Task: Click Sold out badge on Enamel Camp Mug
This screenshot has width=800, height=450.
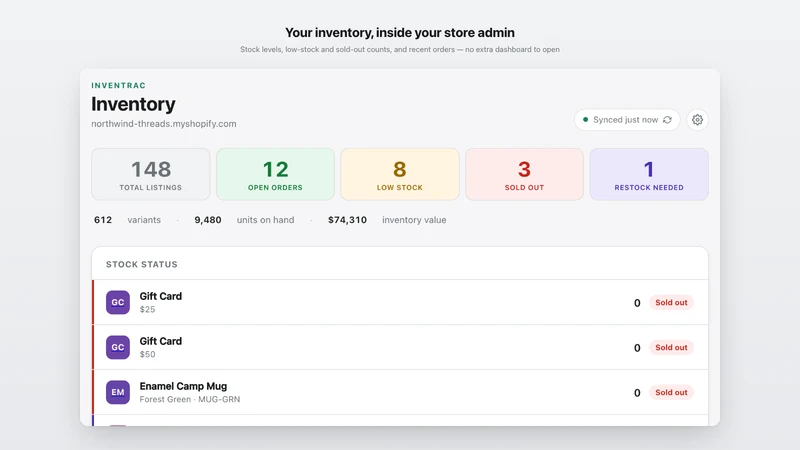Action: point(671,392)
